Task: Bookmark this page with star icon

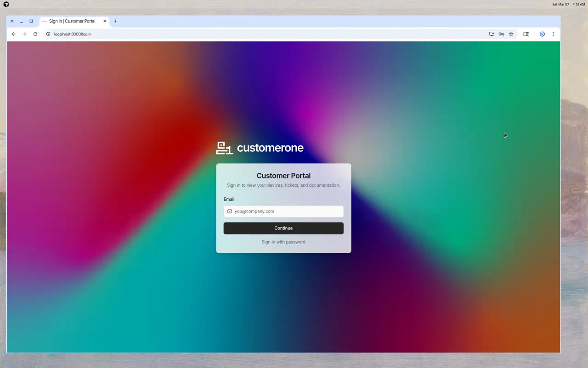Action: (511, 34)
